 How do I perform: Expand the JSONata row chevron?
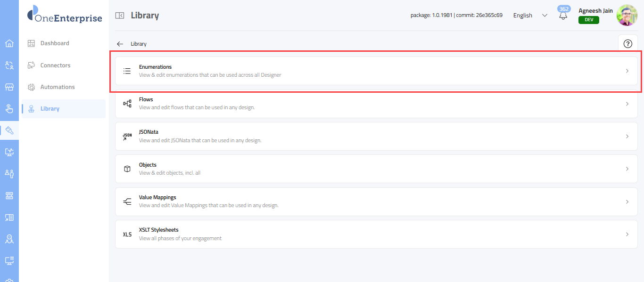pyautogui.click(x=627, y=137)
